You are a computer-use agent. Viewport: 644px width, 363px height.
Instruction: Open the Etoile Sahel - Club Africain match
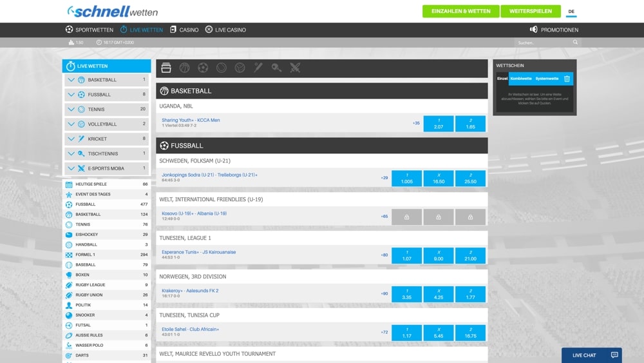(190, 329)
